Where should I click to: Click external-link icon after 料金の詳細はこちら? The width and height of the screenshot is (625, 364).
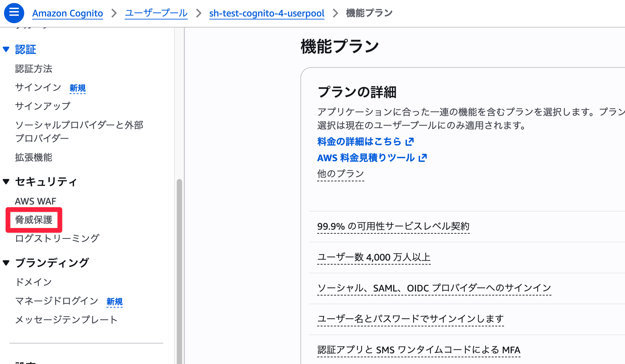tap(409, 142)
